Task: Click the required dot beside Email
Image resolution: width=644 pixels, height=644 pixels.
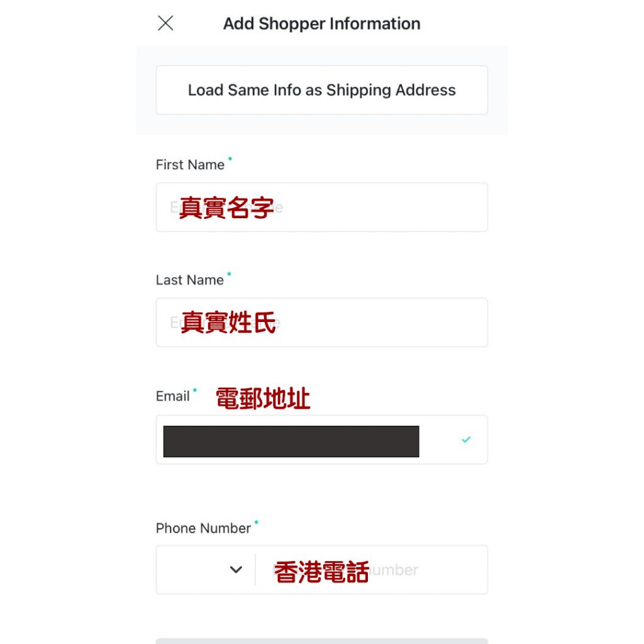Action: point(195,390)
